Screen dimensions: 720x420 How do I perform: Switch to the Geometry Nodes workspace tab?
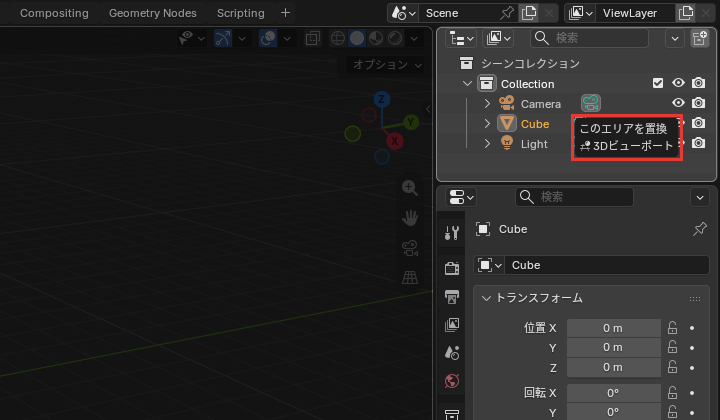click(x=152, y=13)
